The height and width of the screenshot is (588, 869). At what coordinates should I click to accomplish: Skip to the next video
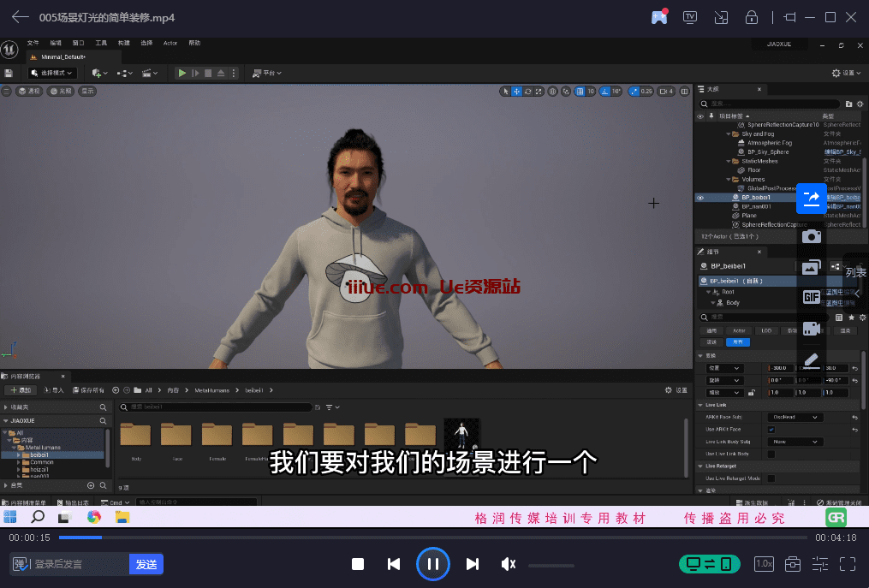pyautogui.click(x=472, y=564)
